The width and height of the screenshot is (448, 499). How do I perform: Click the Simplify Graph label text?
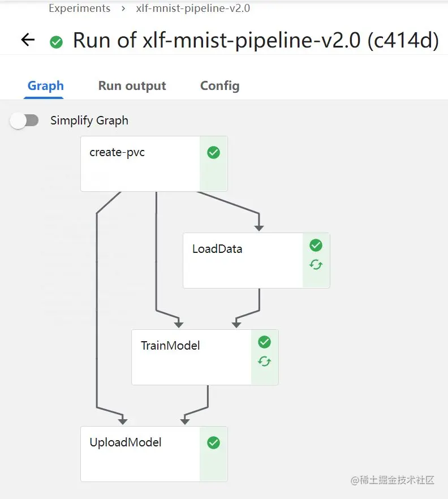point(89,121)
